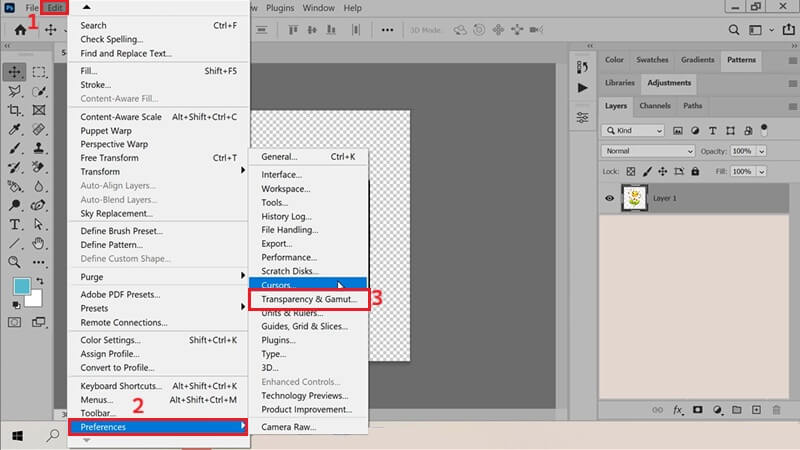800x450 pixels.
Task: Choose Transparency & Gamut preferences
Action: 309,299
